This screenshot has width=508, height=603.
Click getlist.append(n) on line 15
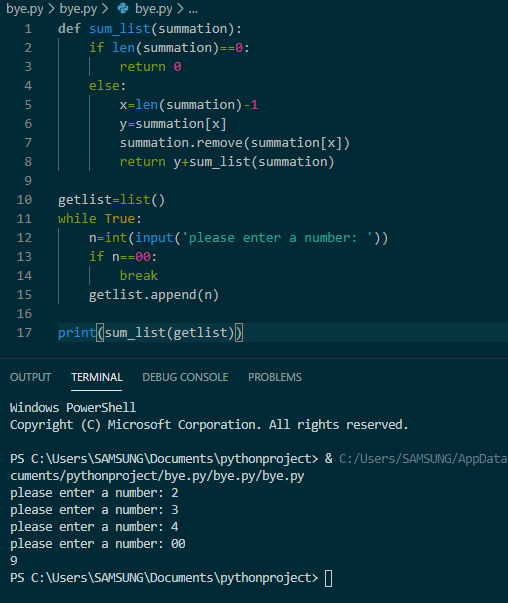(154, 295)
